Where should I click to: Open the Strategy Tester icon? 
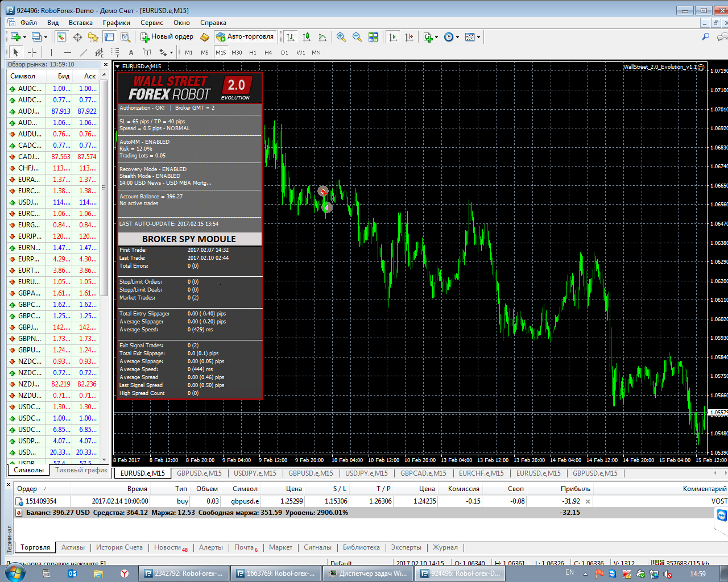[126, 37]
